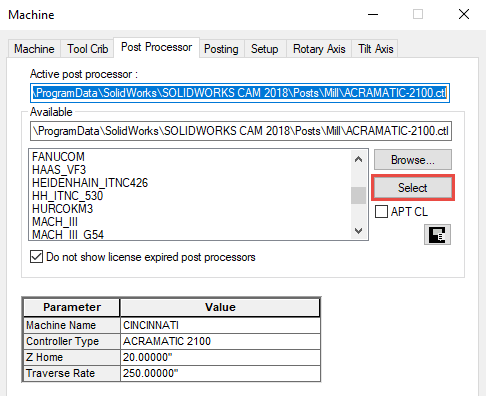Image resolution: width=486 pixels, height=396 pixels.
Task: Toggle the APT CL checkbox
Action: tap(381, 212)
